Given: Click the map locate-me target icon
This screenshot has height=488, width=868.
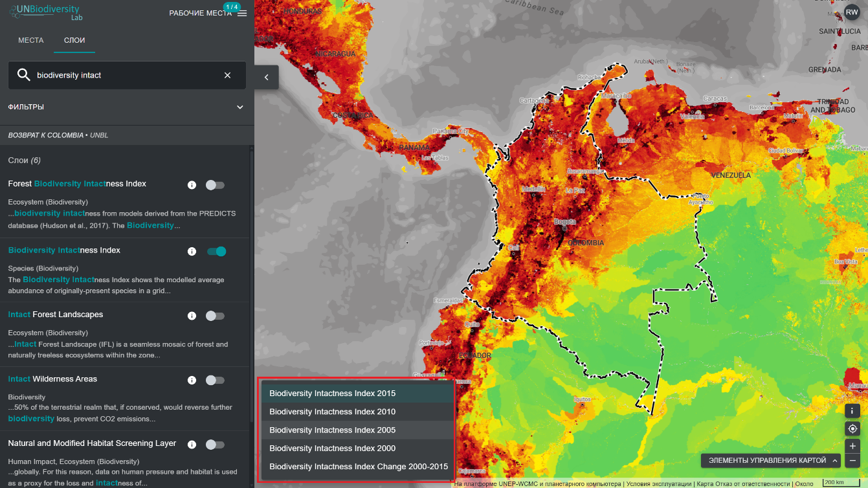Looking at the screenshot, I should tap(852, 428).
